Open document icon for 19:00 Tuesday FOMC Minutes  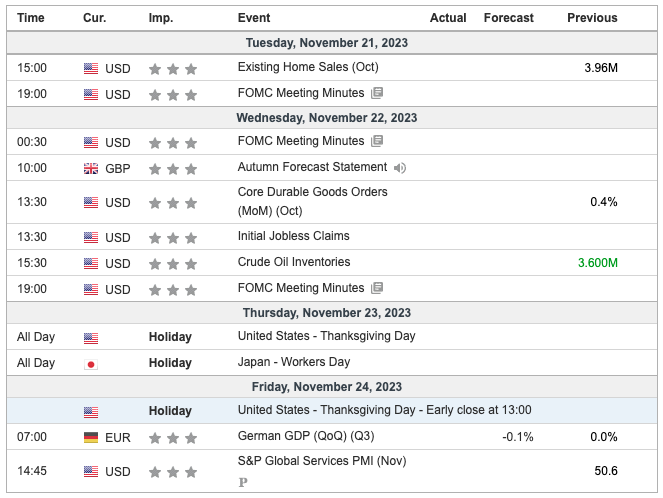click(x=377, y=93)
